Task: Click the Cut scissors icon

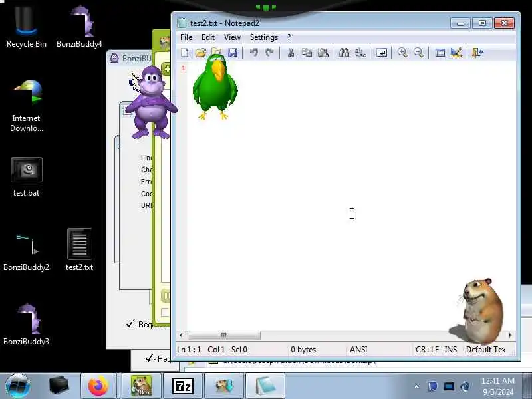Action: pyautogui.click(x=291, y=53)
